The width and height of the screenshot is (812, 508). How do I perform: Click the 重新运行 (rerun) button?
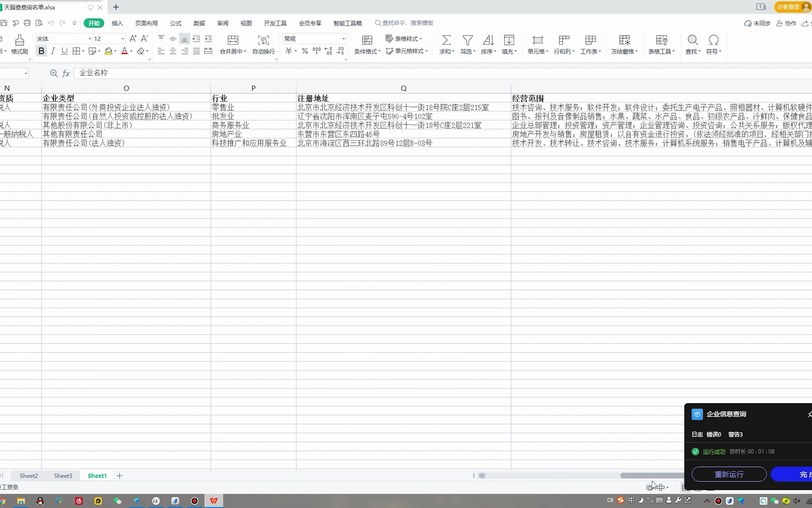[729, 474]
